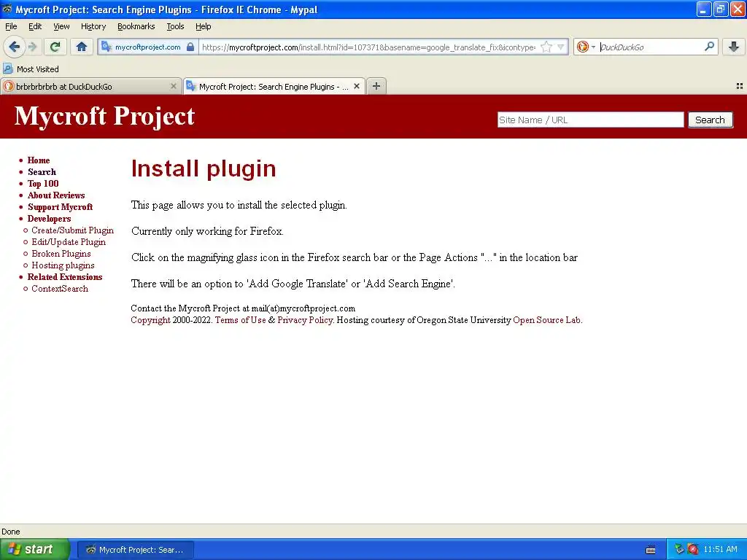The height and width of the screenshot is (560, 747).
Task: Open the ContextSearch link
Action: click(x=60, y=289)
